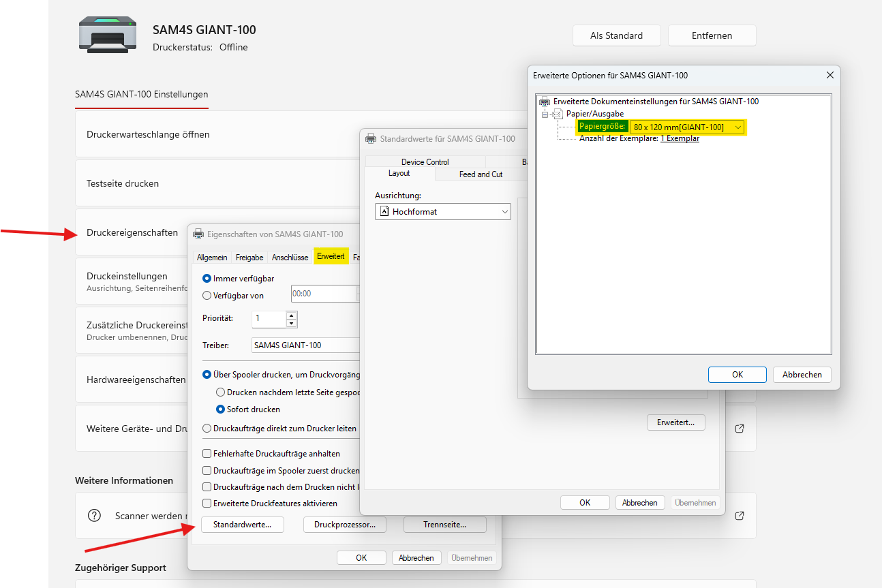
Task: Click the question mark help icon
Action: click(x=95, y=516)
